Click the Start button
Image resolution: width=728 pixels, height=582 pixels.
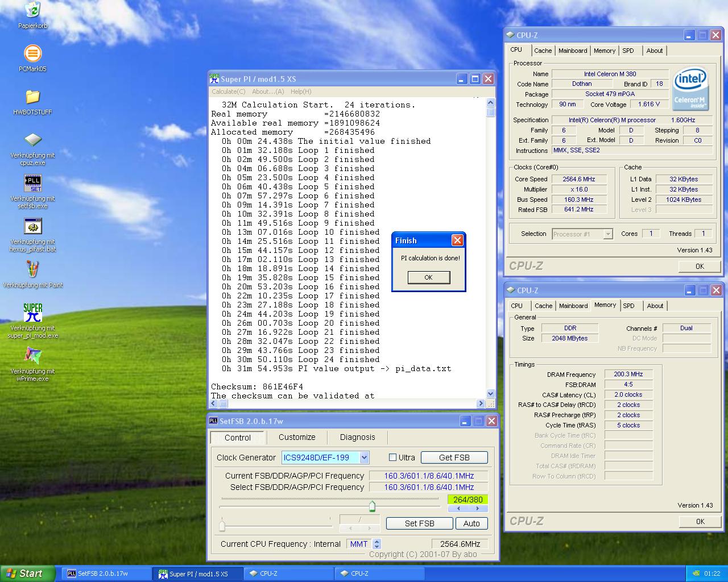(x=27, y=573)
